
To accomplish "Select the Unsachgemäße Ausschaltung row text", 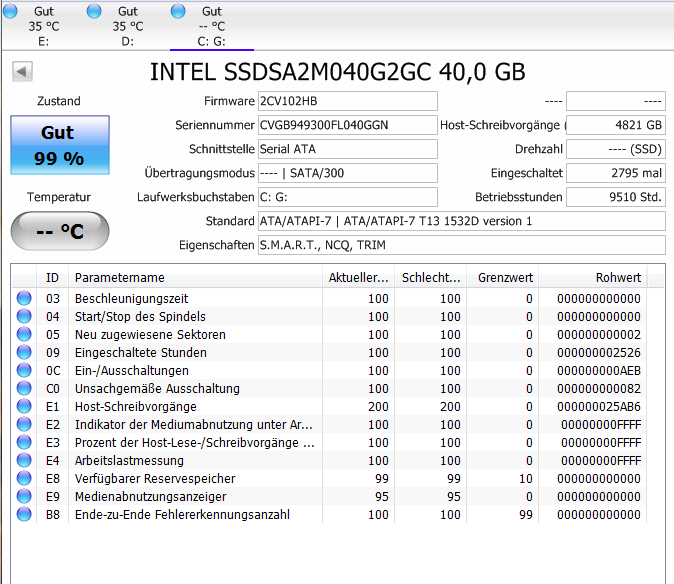I will point(157,389).
